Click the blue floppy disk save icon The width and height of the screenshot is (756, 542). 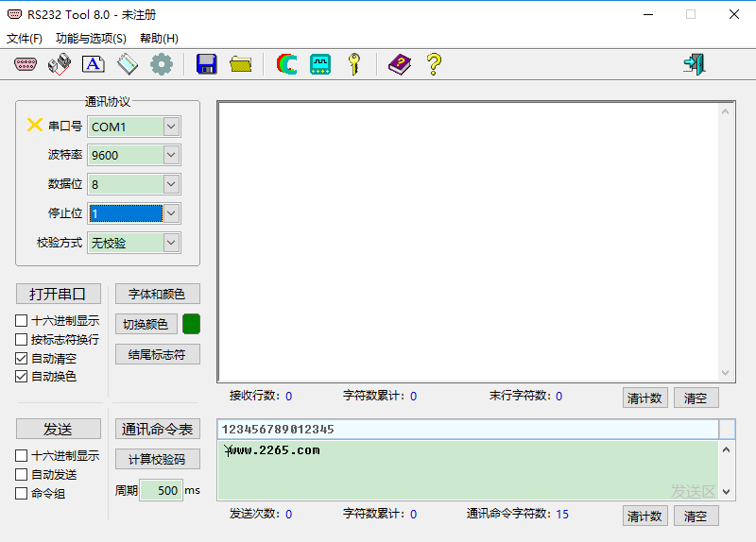(x=206, y=64)
